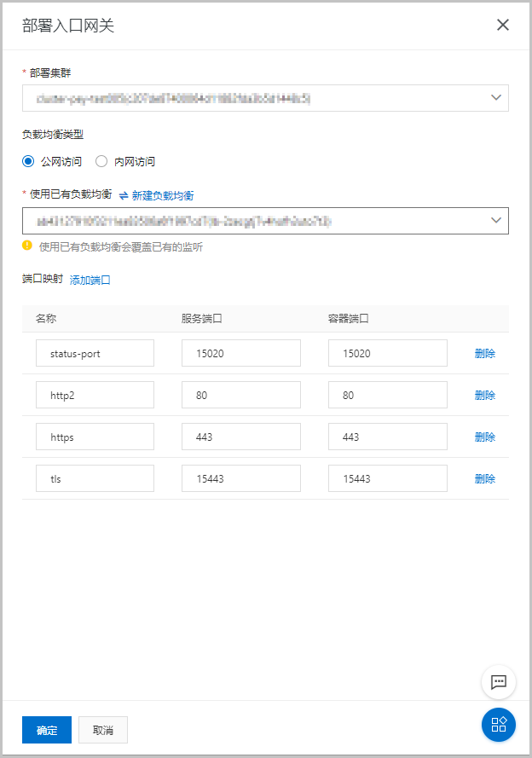The height and width of the screenshot is (758, 532).
Task: Delete the https port mapping
Action: (484, 437)
